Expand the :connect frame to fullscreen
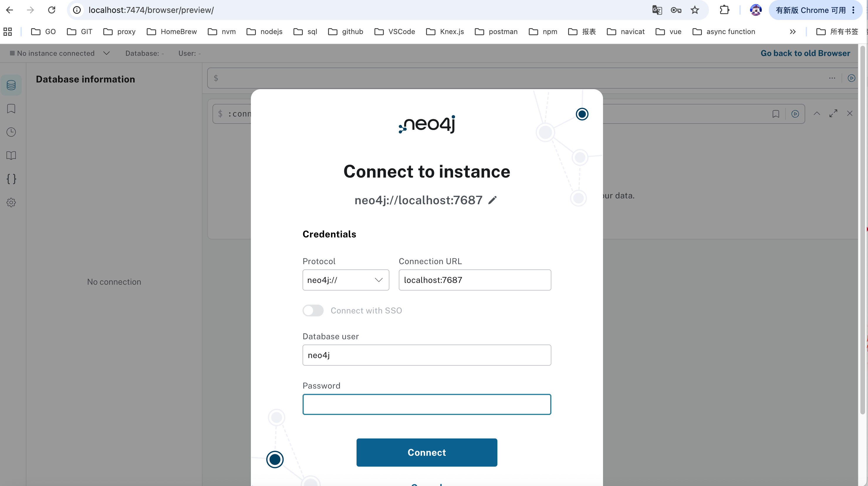 833,114
